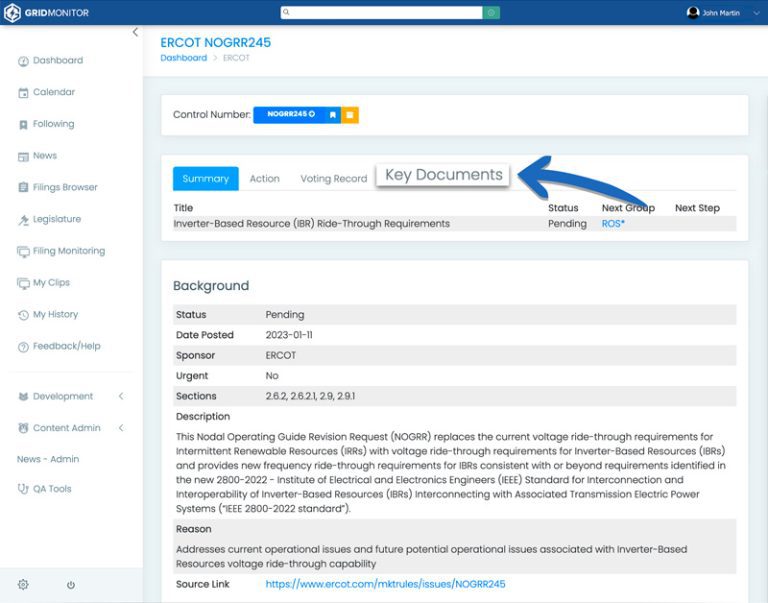Click the NOGRR245 control number button
The image size is (768, 603).
[x=290, y=115]
